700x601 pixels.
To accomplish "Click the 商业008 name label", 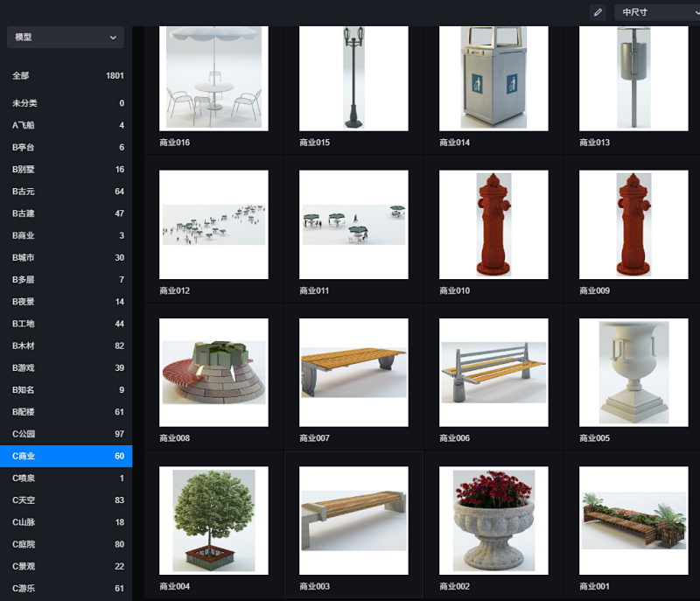I will coord(174,438).
